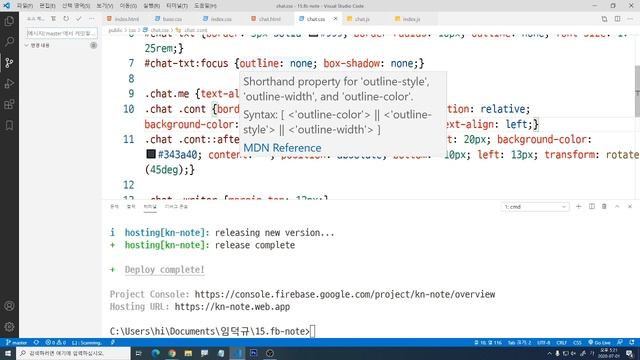Image resolution: width=640 pixels, height=360 pixels.
Task: Click the source control view-as-tree icon
Action: pos(53,19)
